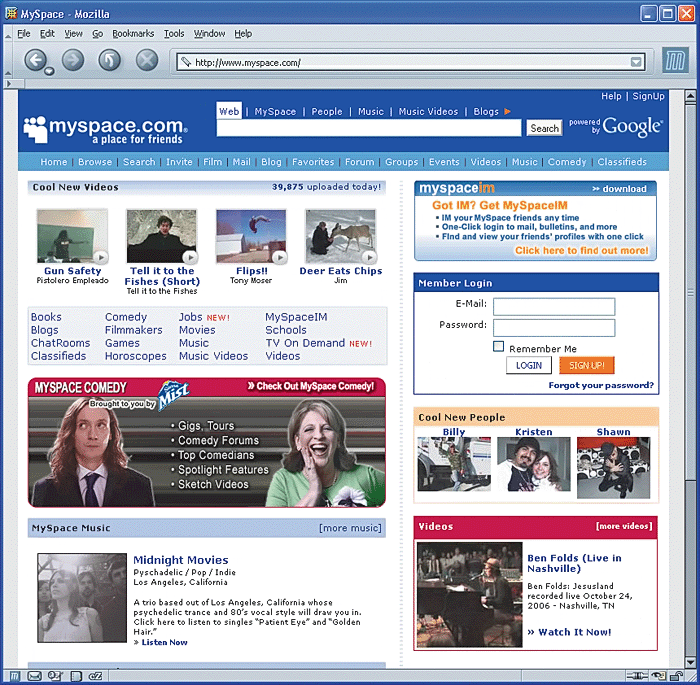Click the scrollbar up arrow
This screenshot has height=685, width=700.
point(690,96)
